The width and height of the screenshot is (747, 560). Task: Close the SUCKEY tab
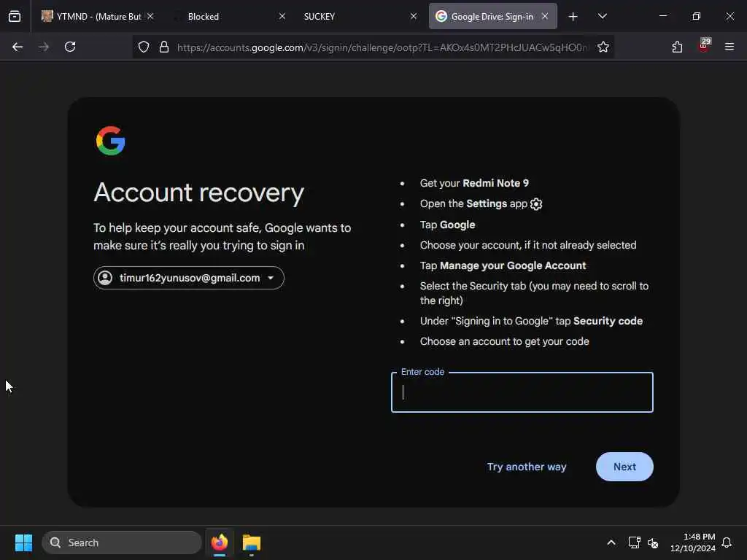(x=414, y=16)
